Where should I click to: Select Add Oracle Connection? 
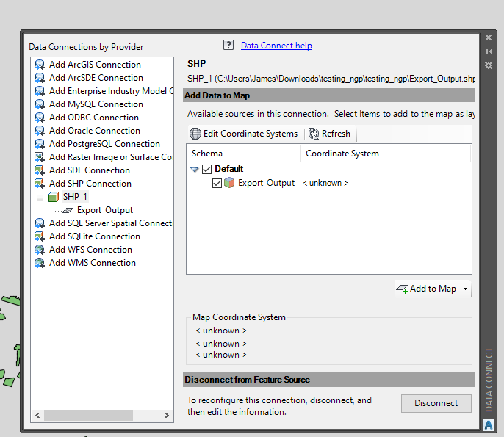pos(95,131)
